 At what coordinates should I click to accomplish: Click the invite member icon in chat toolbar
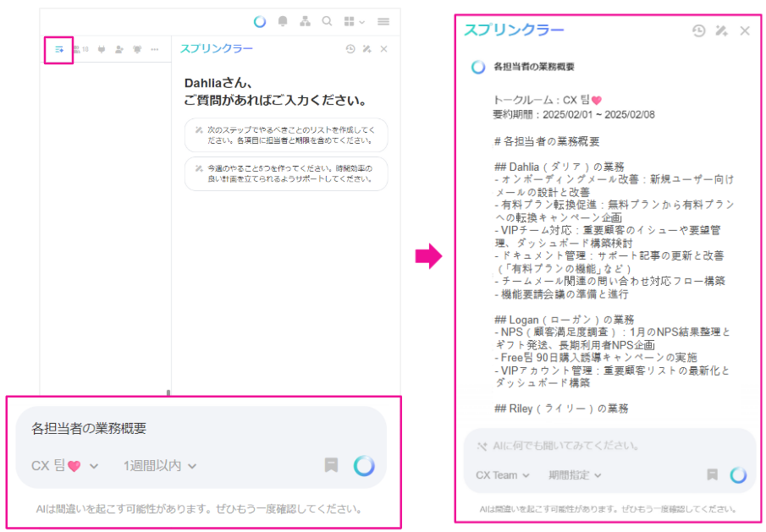(119, 49)
